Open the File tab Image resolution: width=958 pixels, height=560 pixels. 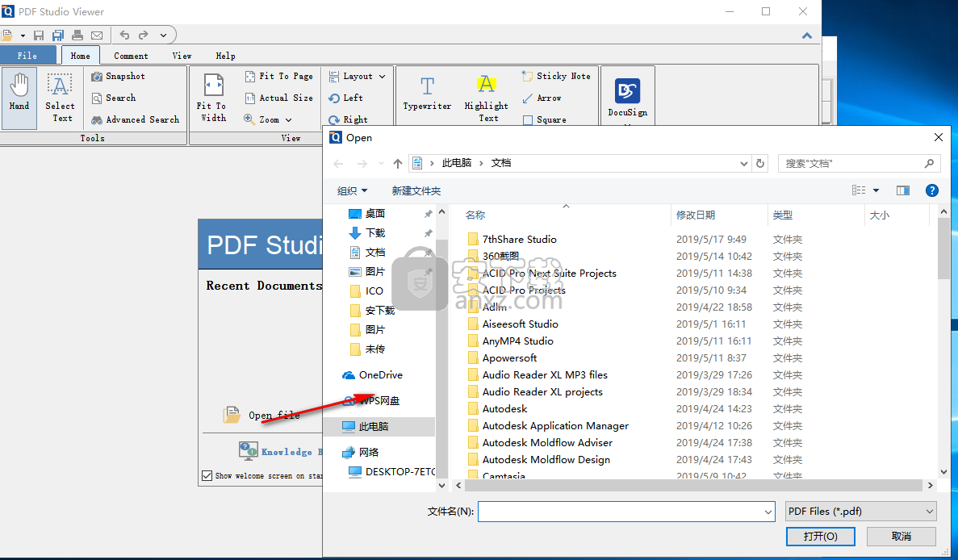coord(27,56)
